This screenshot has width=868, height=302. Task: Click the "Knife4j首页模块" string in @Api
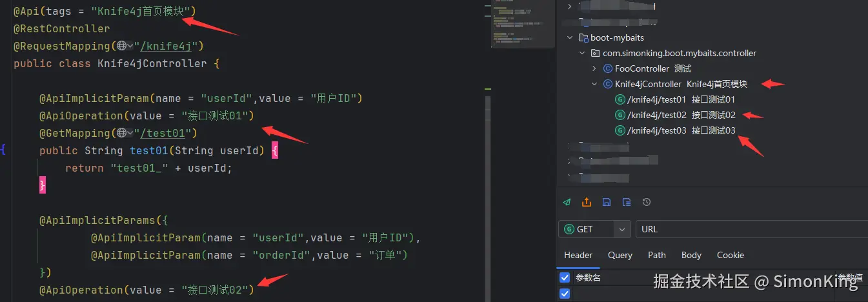(x=140, y=11)
